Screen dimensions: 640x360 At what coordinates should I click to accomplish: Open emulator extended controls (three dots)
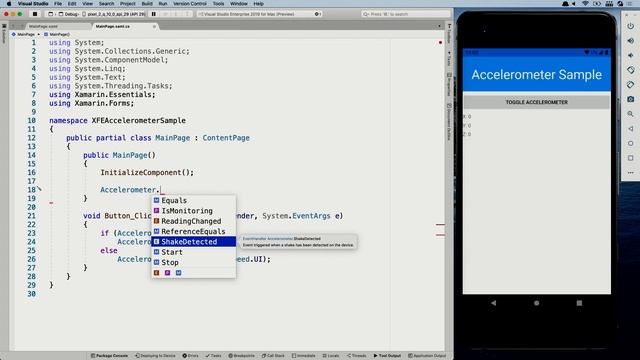pyautogui.click(x=631, y=173)
